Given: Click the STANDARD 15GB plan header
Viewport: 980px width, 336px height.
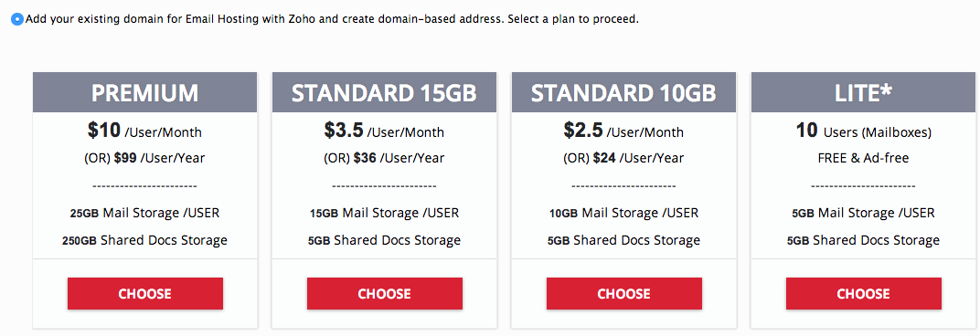Looking at the screenshot, I should [x=384, y=92].
